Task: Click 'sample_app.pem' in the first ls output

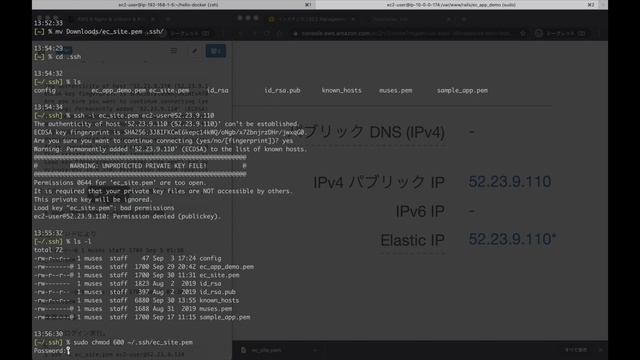Action: 462,91
